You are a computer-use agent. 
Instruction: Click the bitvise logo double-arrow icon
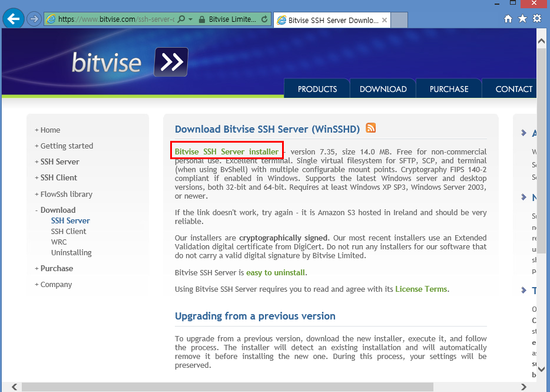coord(171,62)
